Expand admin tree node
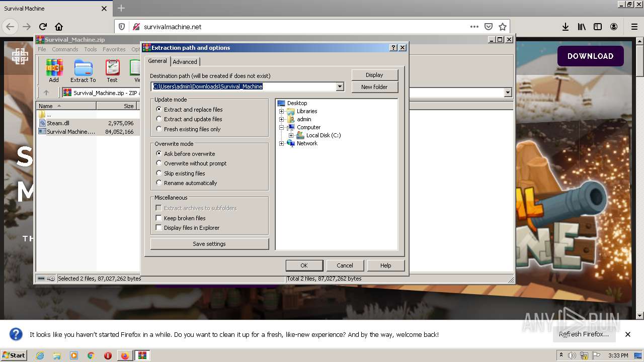The height and width of the screenshot is (362, 644). click(x=281, y=119)
